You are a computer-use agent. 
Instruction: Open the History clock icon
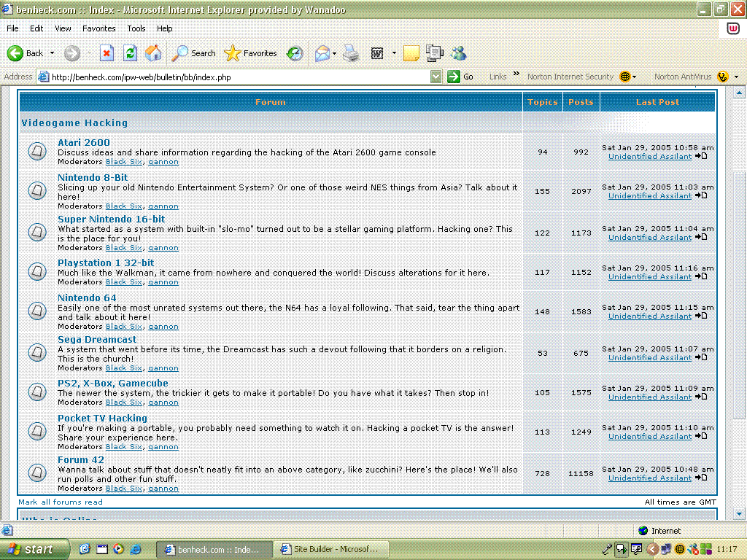point(295,53)
